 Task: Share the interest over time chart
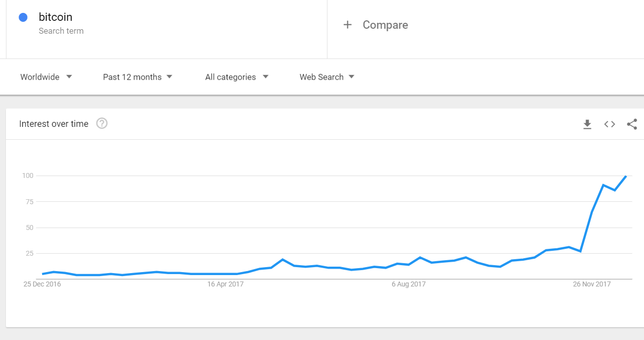[x=632, y=124]
